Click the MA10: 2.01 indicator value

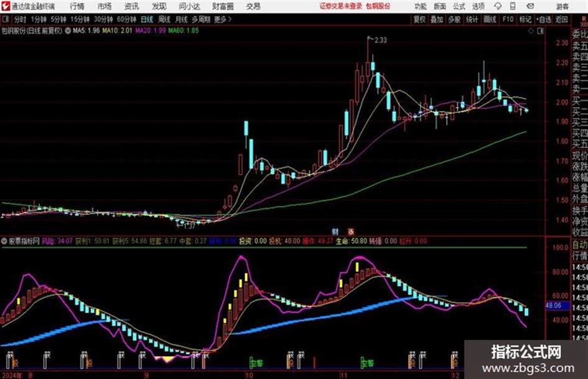click(x=117, y=30)
